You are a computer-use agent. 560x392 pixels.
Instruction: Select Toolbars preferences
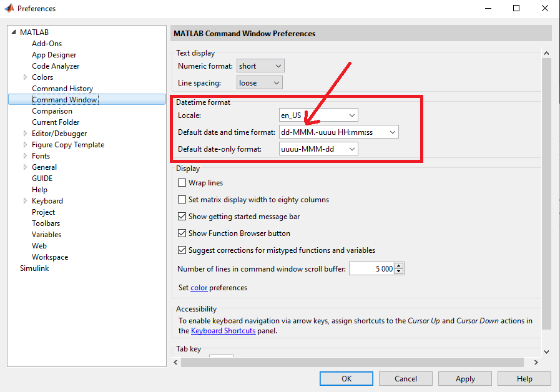click(x=46, y=223)
